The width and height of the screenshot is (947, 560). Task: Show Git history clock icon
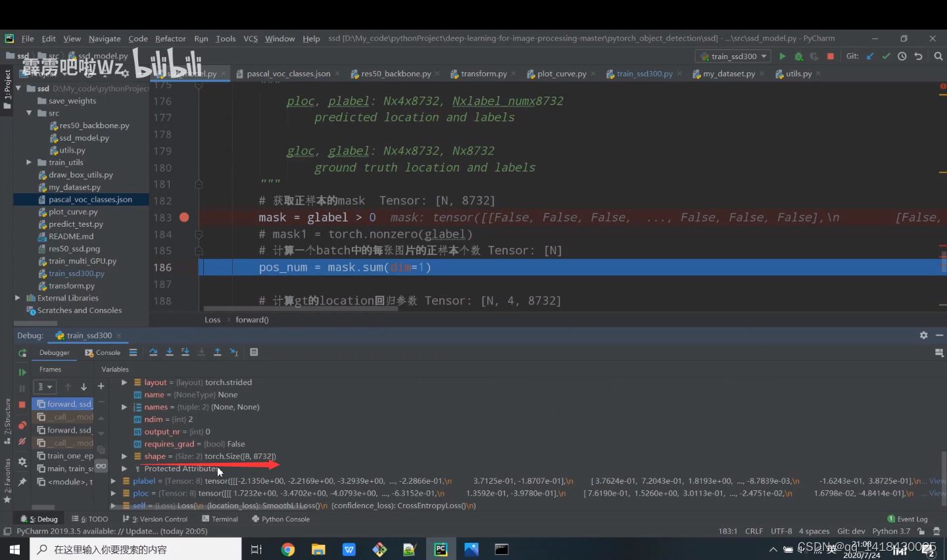(902, 57)
